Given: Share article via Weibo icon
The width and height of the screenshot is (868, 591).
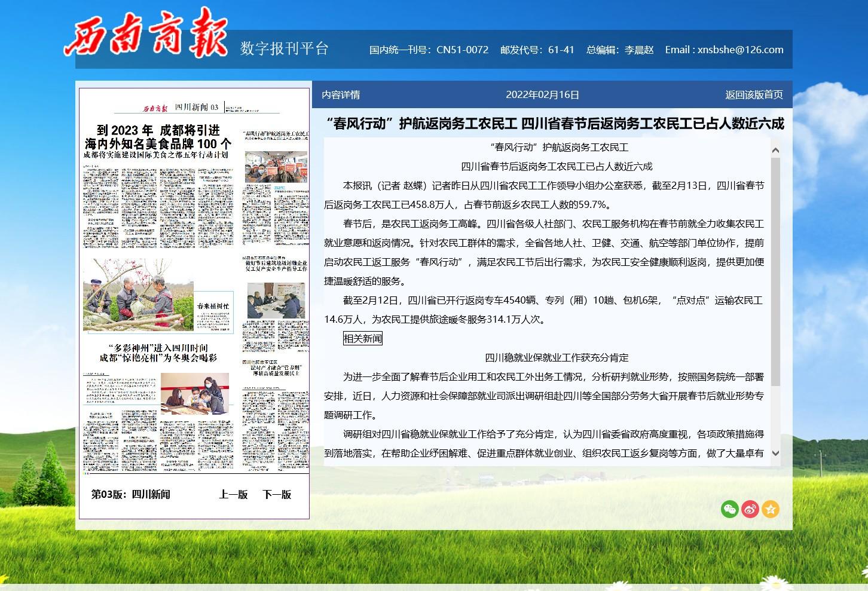Looking at the screenshot, I should click(750, 509).
